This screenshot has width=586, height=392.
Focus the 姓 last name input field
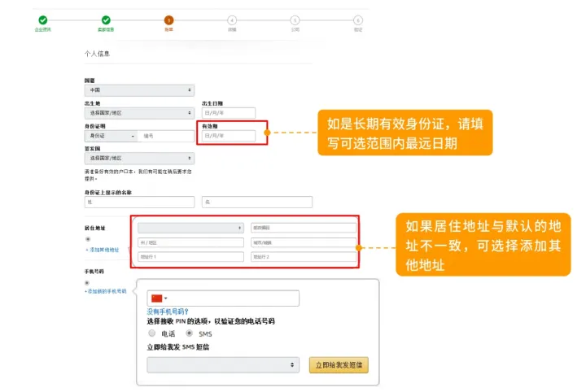coord(139,202)
